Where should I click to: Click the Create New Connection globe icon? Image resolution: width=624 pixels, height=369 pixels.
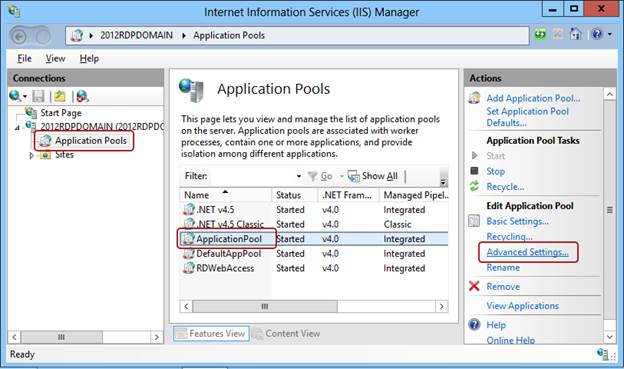(15, 96)
